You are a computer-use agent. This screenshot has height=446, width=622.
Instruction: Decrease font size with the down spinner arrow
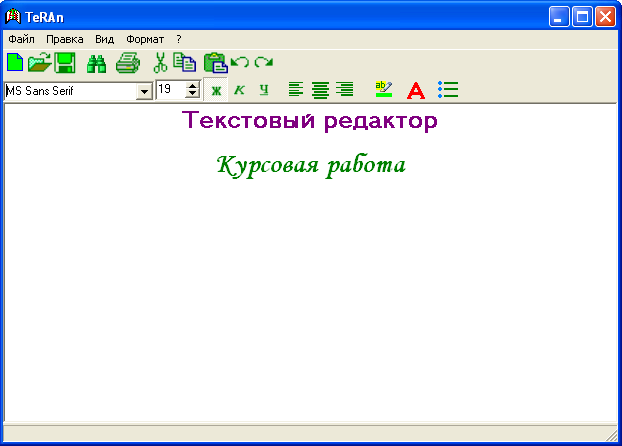point(192,94)
